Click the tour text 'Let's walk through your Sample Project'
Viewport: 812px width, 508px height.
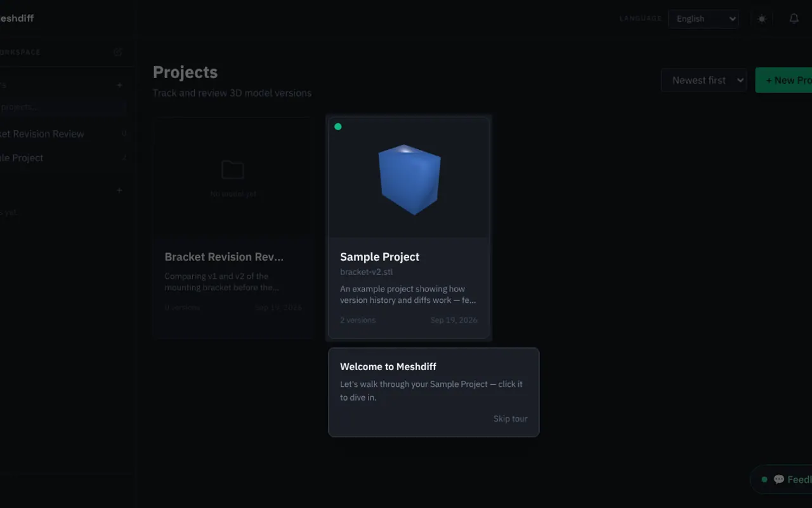414,384
